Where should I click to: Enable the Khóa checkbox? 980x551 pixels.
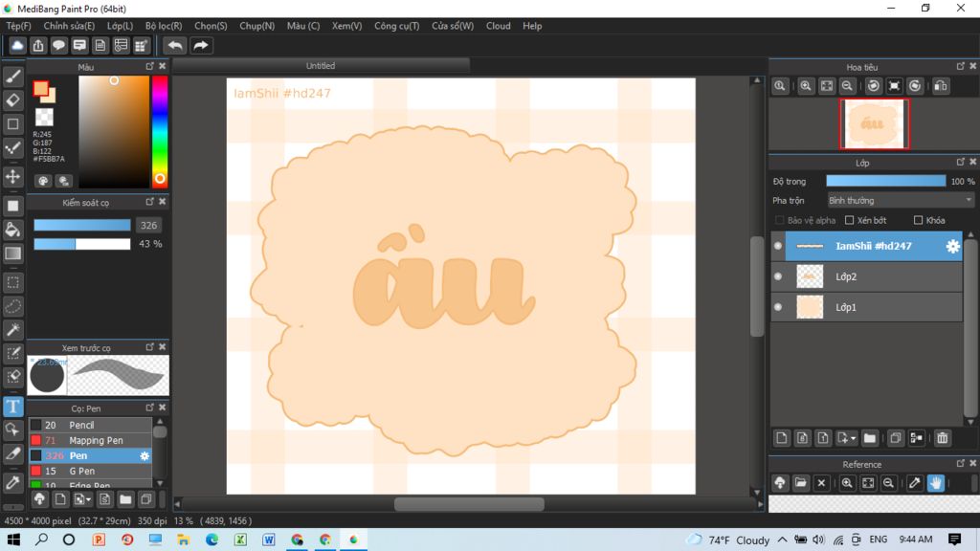pos(918,220)
